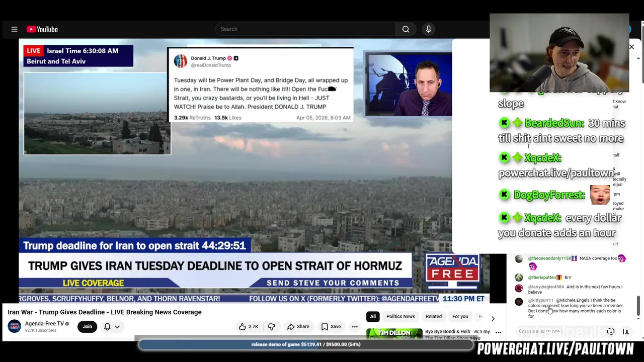Click the page vertical scrollbar

point(642,55)
